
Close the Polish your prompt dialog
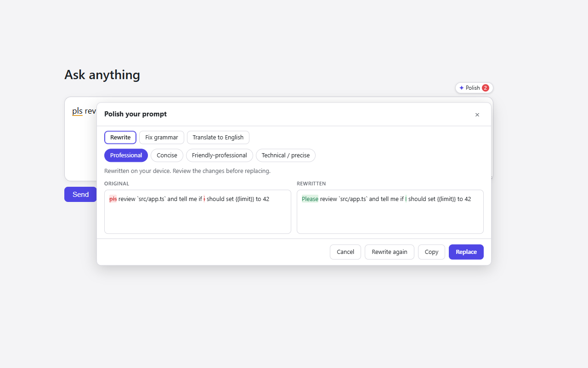[477, 115]
